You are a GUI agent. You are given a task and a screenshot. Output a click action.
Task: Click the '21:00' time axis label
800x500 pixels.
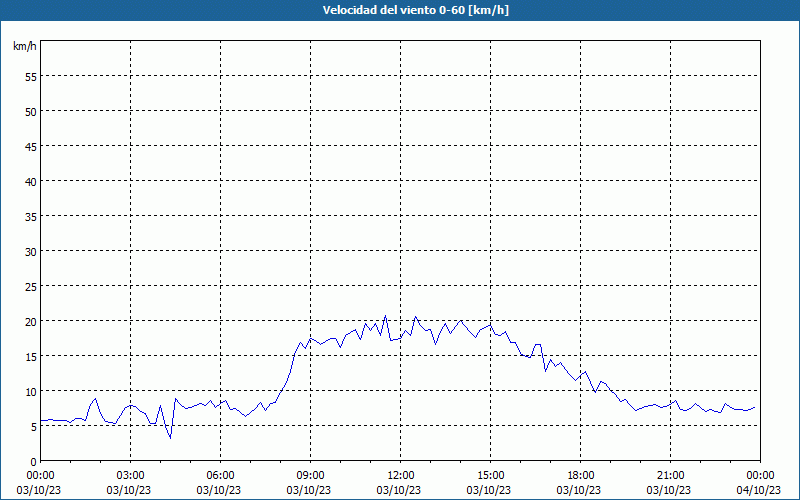(x=670, y=476)
